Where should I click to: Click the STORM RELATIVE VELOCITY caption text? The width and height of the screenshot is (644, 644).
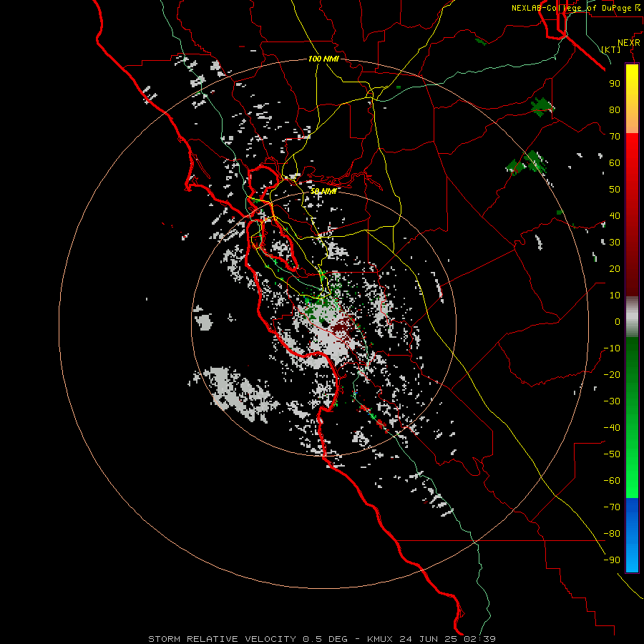coord(221,639)
